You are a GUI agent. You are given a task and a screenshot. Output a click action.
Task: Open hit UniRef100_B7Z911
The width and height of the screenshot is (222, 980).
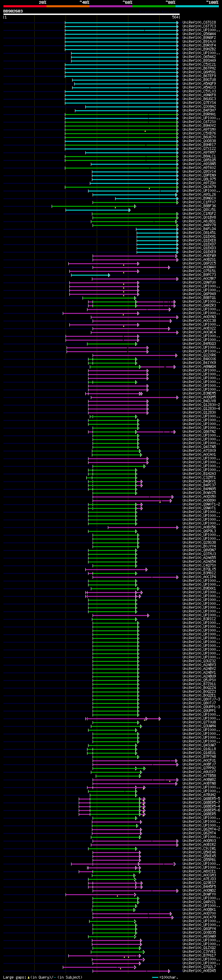199,684
